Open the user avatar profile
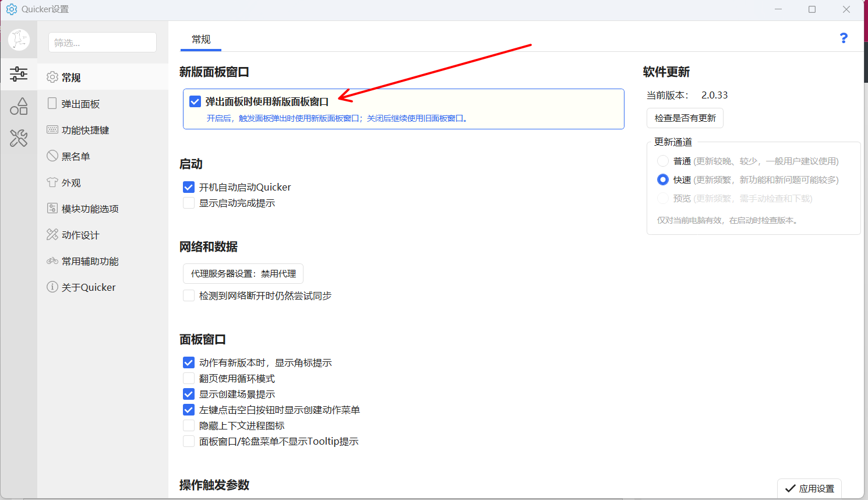Viewport: 868px width, 500px height. 19,40
